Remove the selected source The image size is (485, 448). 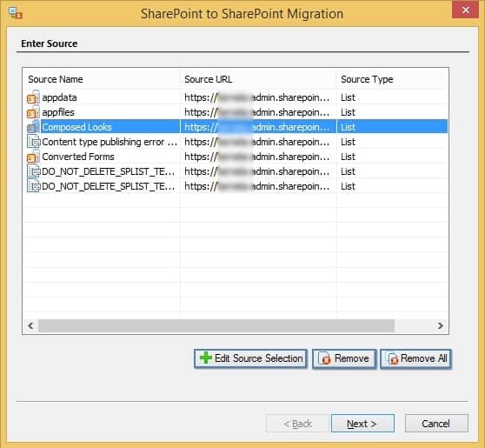pos(344,358)
